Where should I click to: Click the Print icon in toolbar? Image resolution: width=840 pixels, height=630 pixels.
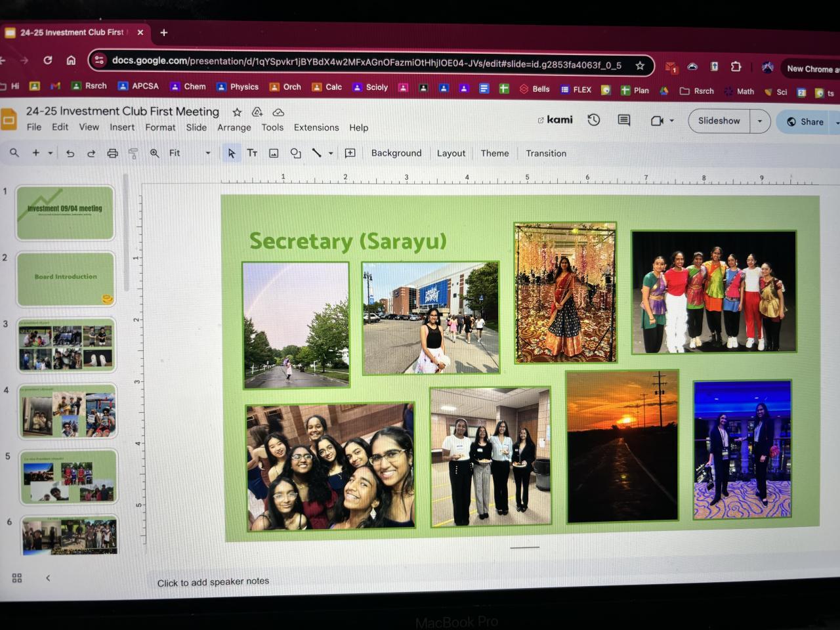pos(112,153)
